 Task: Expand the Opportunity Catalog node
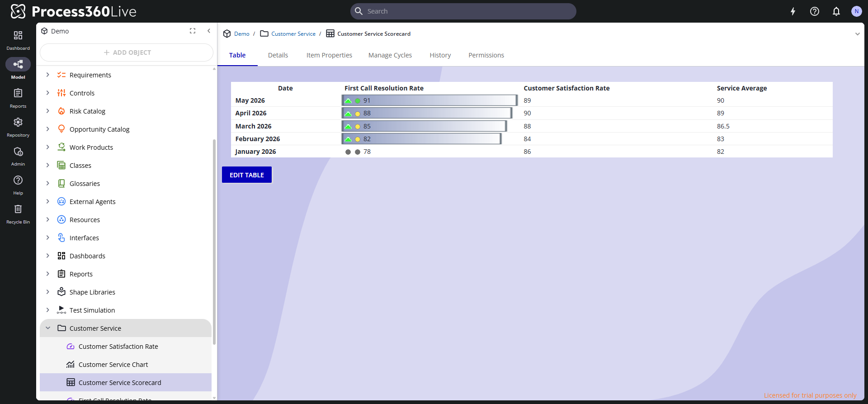(48, 129)
